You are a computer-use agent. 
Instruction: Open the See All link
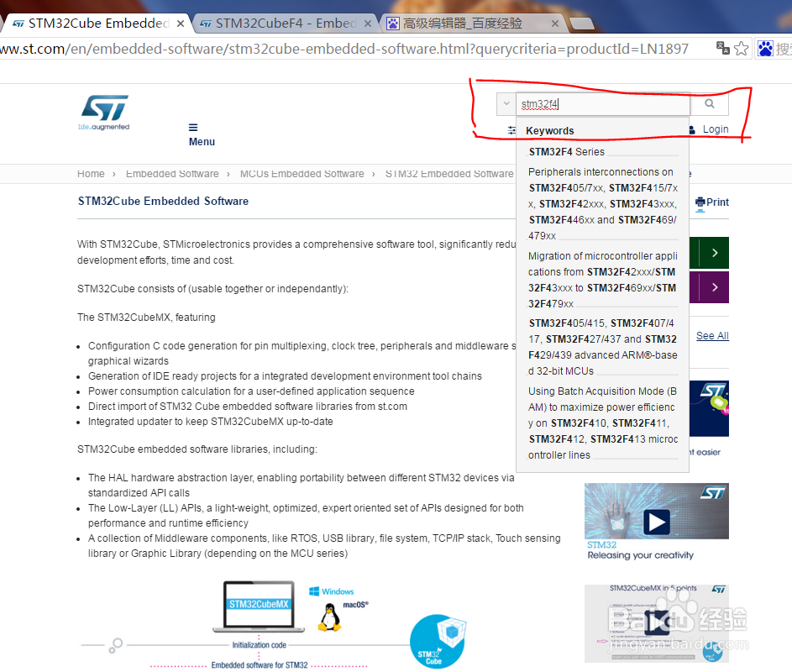click(x=712, y=335)
